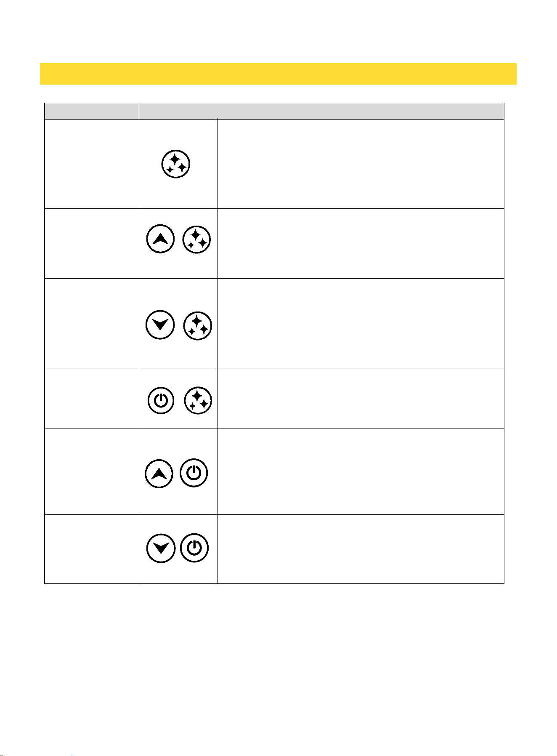Image resolution: width=557 pixels, height=756 pixels.
Task: Select the up arrow paired with power icon
Action: (159, 474)
